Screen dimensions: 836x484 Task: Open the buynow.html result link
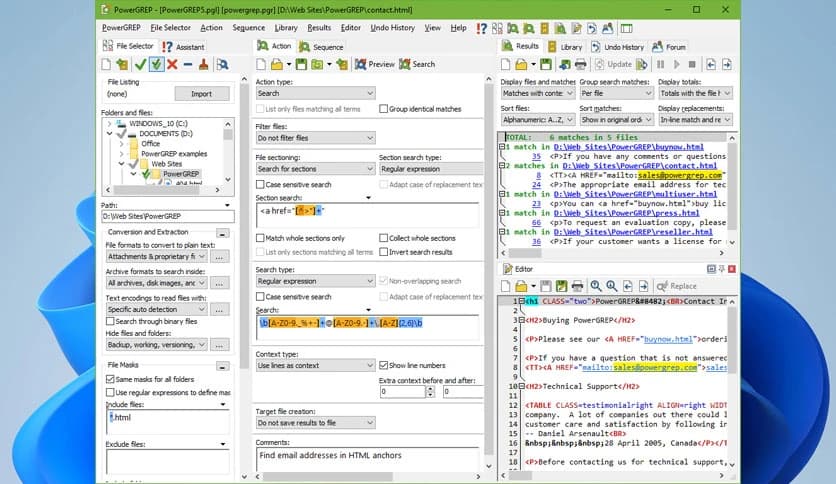tap(629, 147)
